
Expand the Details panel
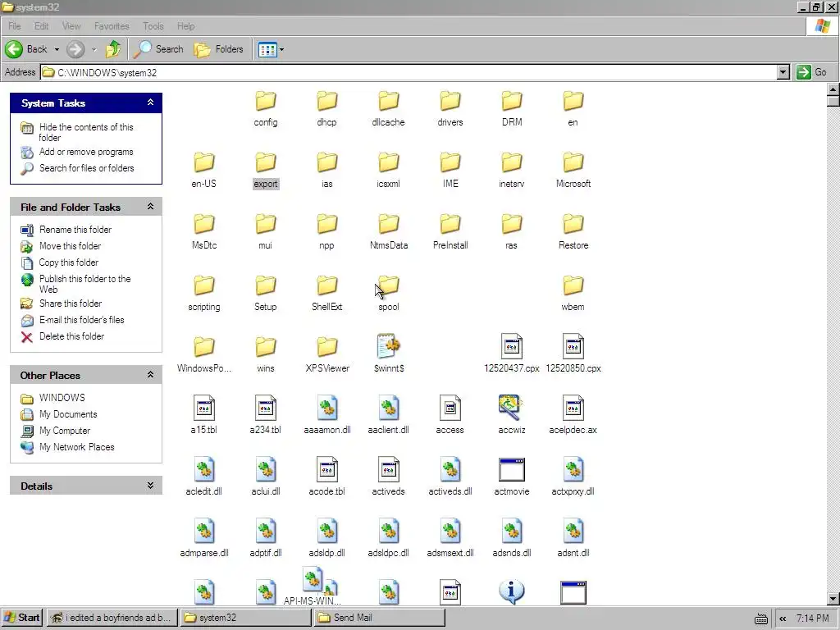click(x=151, y=486)
